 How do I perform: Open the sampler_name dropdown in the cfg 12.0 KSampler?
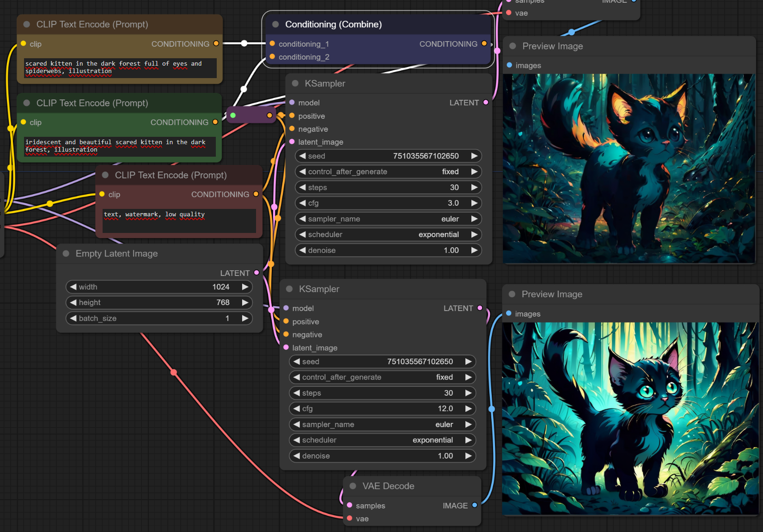(382, 424)
